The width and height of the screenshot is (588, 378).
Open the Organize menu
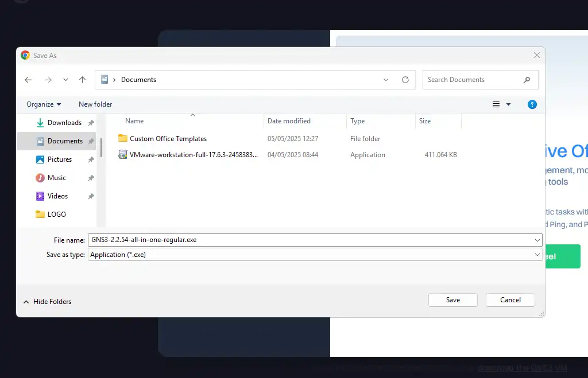44,104
